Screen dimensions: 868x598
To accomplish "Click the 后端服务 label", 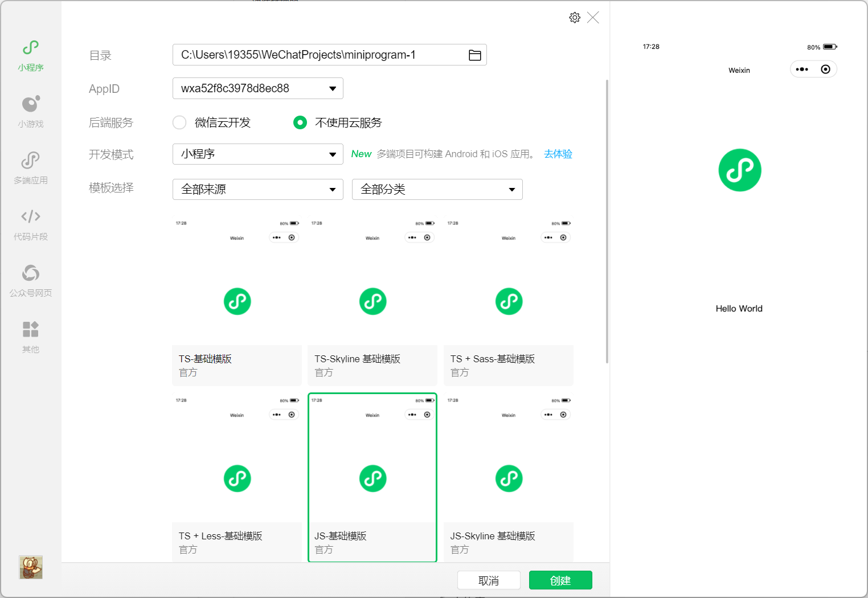I will click(x=111, y=122).
